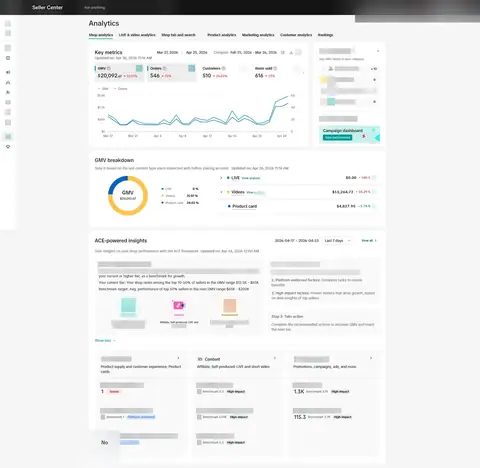
Task: Select the Items sold metric card
Action: [x=275, y=72]
